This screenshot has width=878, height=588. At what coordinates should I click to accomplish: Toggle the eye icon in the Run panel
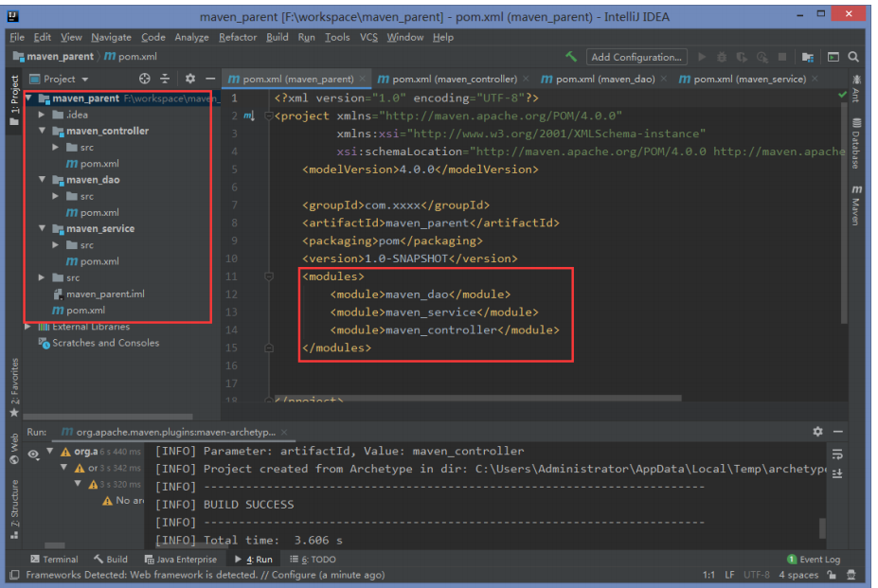point(33,454)
